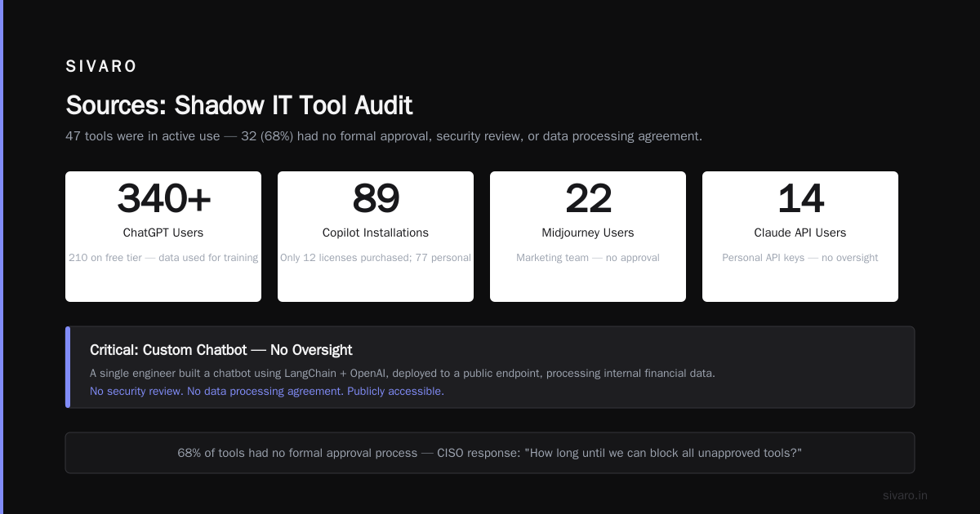Click 'No security review' highlighted line
Screen dimensions: 980x514
pos(267,392)
